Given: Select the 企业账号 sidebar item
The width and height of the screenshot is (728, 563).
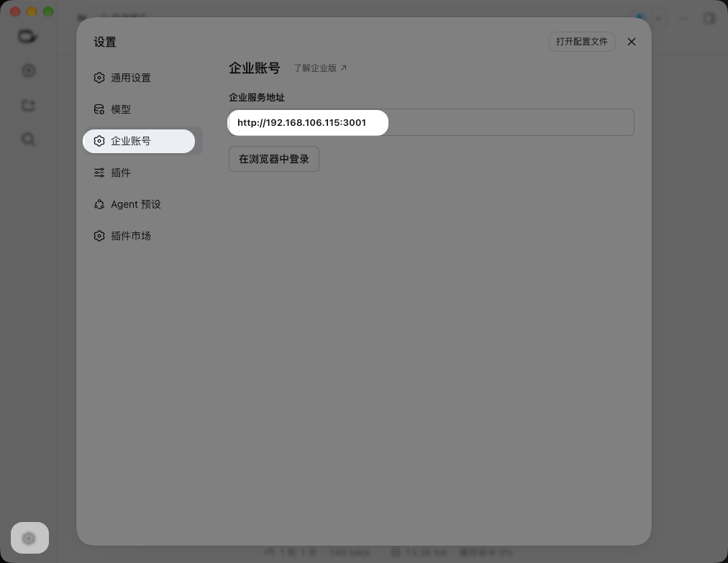Looking at the screenshot, I should click(x=142, y=141).
